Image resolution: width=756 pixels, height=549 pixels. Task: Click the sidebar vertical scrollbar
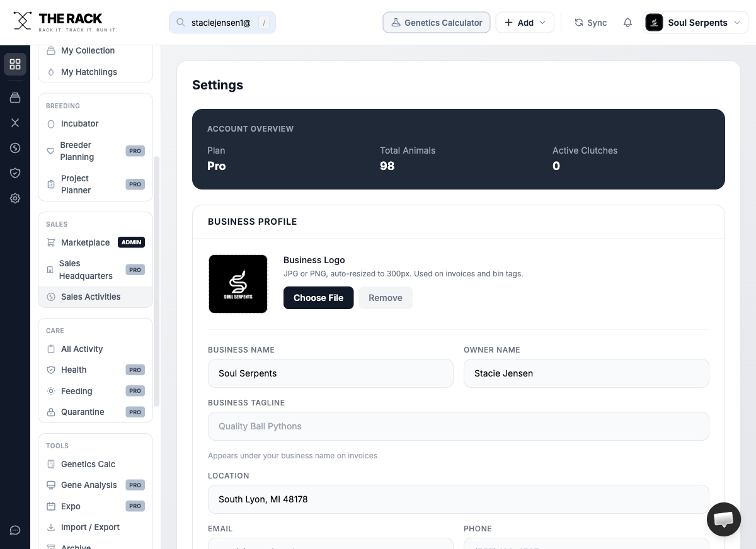click(x=157, y=281)
